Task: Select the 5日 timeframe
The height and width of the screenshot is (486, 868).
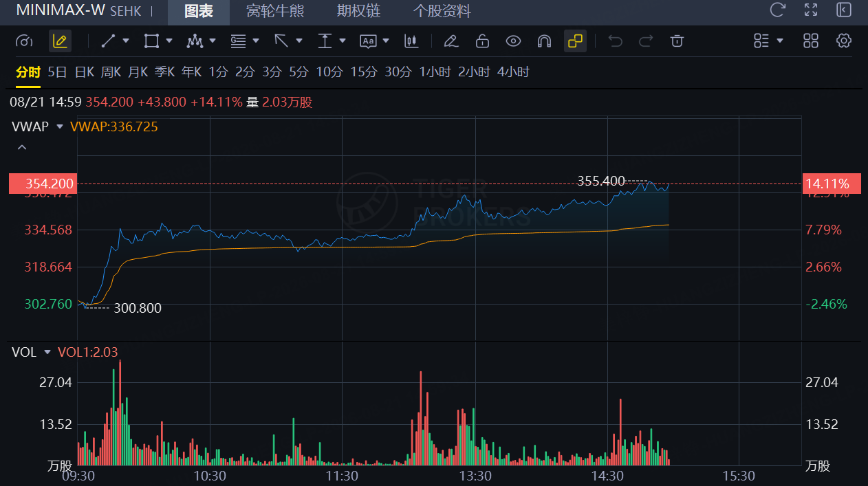Action: 58,72
